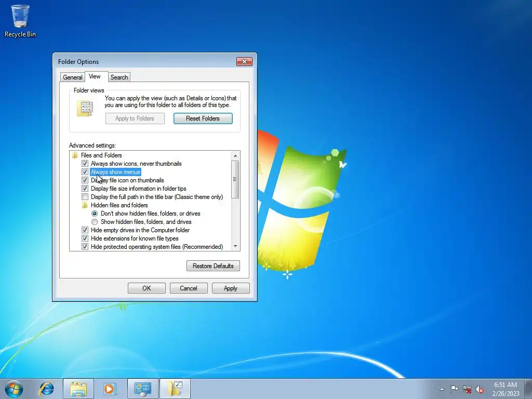This screenshot has width=532, height=399.
Task: Toggle the Always show menus checkbox
Action: point(85,172)
